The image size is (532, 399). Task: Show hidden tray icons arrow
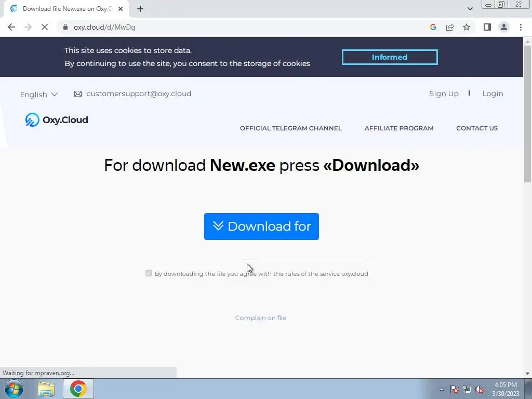pos(442,389)
